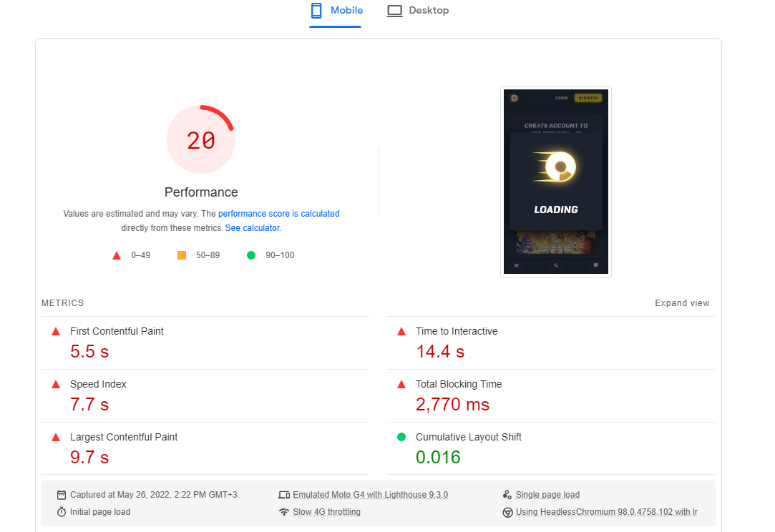Open the See calculator link
This screenshot has height=532, width=775.
[x=253, y=227]
